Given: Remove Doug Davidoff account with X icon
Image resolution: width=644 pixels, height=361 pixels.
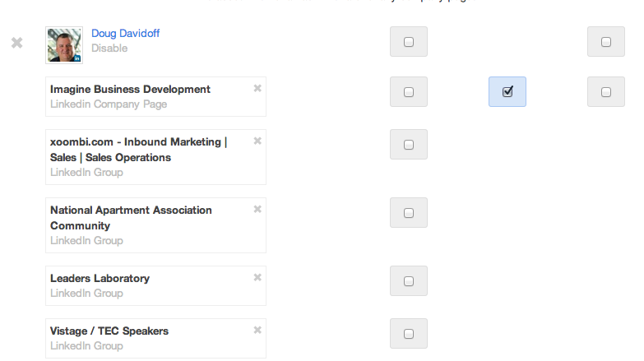Looking at the screenshot, I should [16, 43].
